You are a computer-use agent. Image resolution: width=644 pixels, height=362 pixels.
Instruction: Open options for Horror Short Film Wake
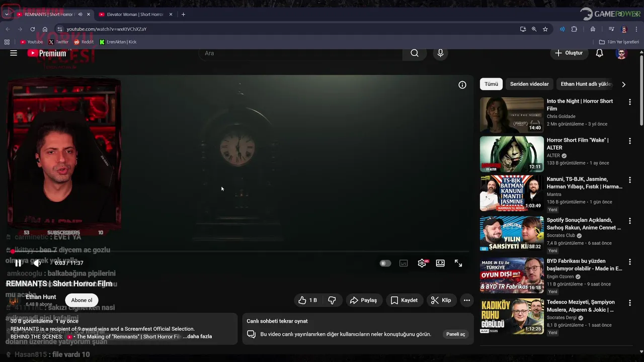coord(629,141)
